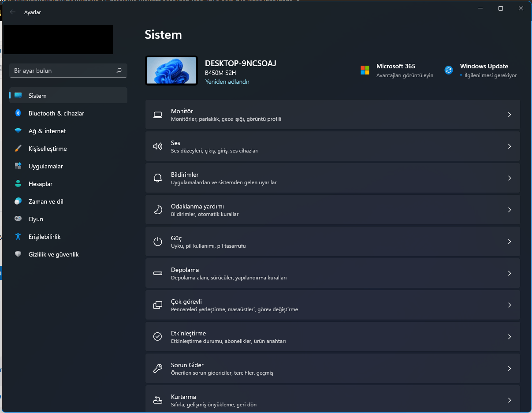Click the Hesaplar person icon

[x=18, y=184]
